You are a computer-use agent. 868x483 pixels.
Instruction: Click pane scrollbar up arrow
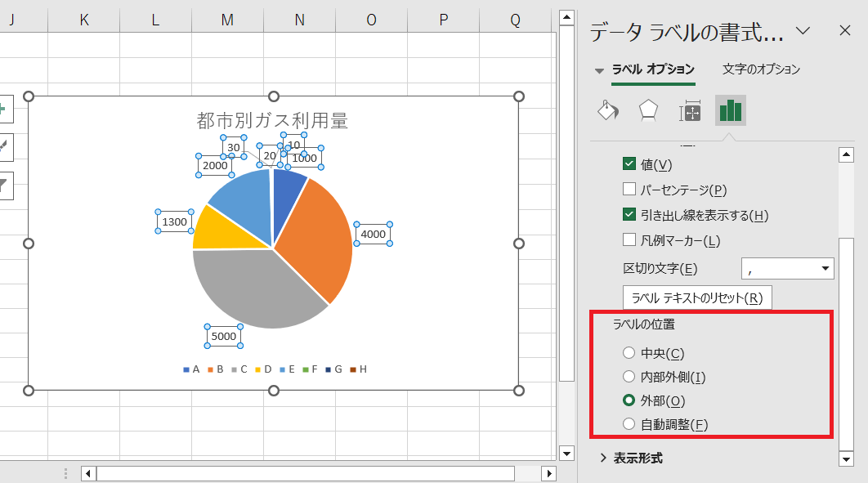(846, 155)
